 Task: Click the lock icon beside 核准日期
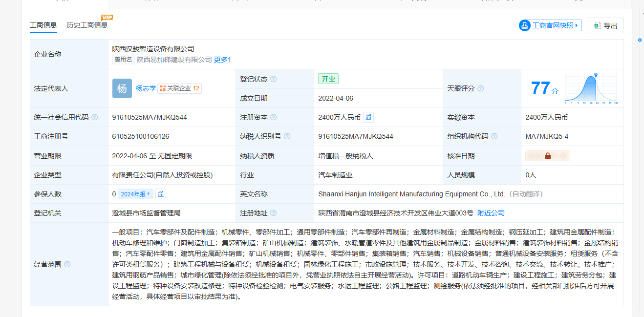547,156
